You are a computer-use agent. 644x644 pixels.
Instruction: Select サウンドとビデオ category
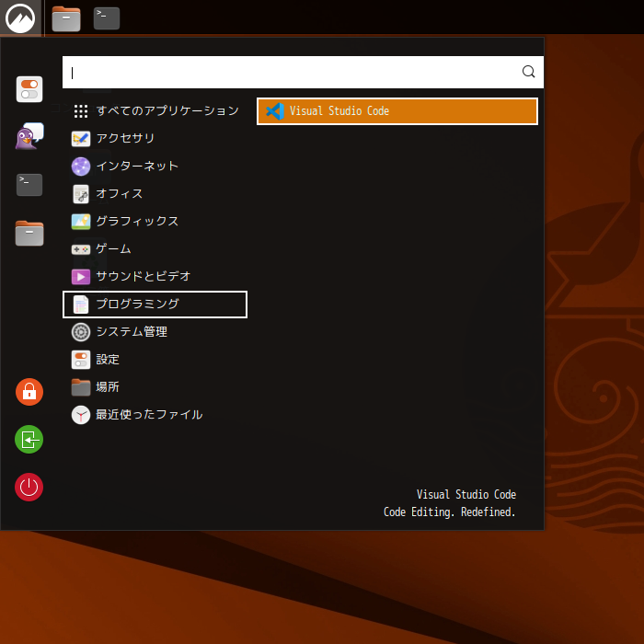click(155, 276)
